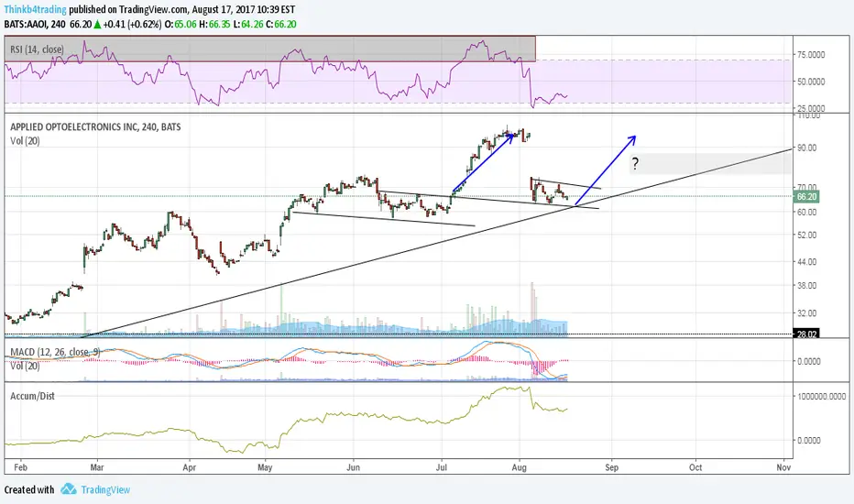The image size is (854, 504).
Task: Click the Oct label on time axis
Action: (695, 467)
